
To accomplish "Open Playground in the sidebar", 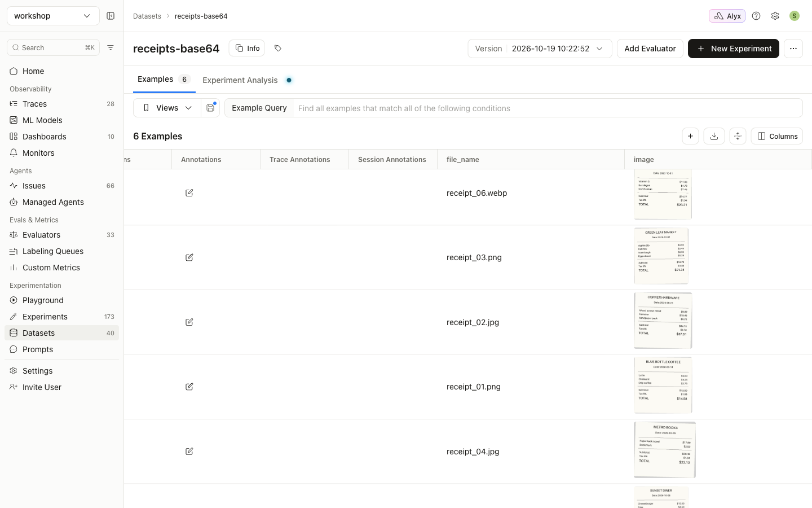I will [62, 300].
